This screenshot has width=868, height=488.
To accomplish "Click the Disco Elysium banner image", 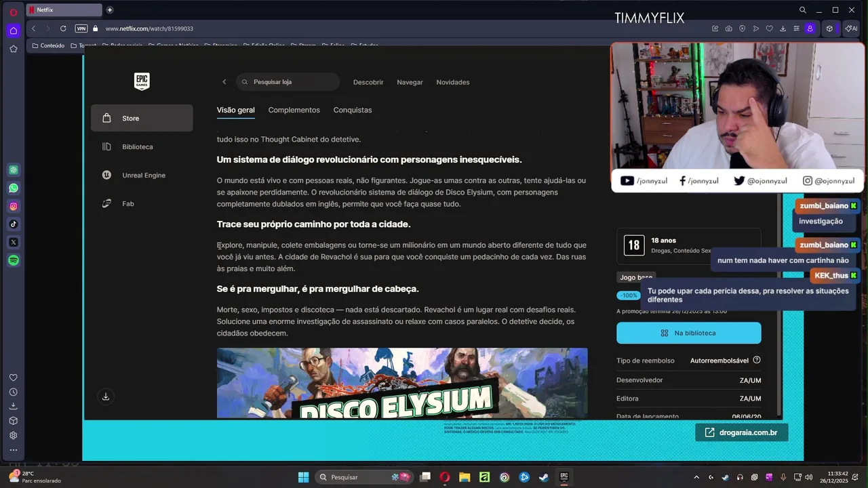I will click(402, 383).
